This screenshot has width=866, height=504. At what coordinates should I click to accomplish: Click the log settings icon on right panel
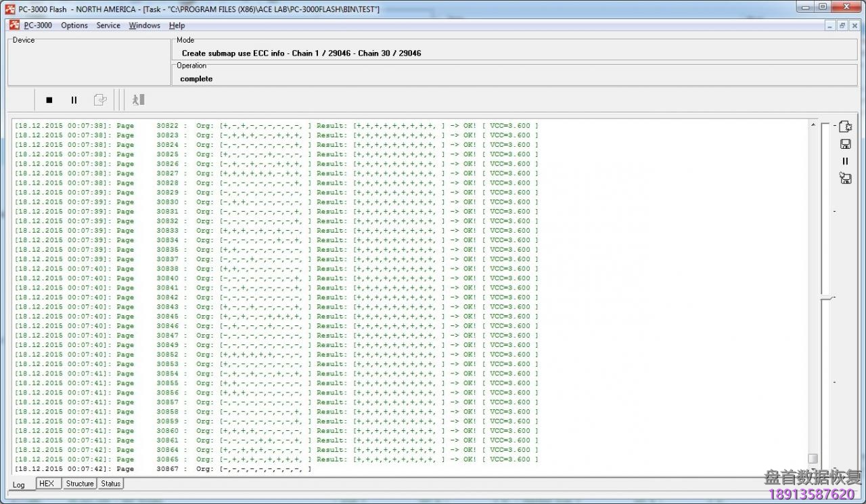click(x=845, y=127)
